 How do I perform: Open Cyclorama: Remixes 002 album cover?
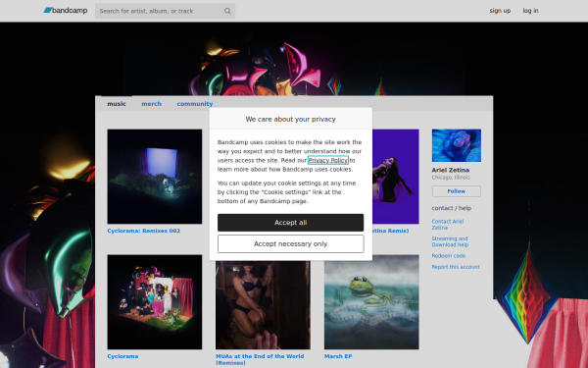155,177
